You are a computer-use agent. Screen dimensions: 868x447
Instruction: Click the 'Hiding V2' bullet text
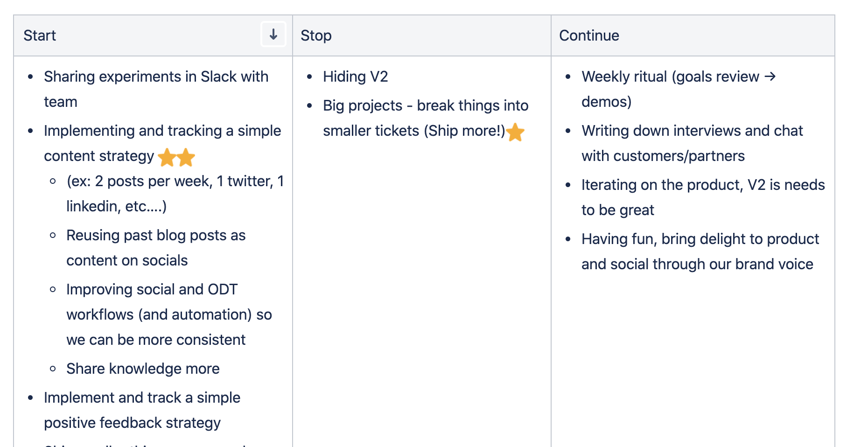point(355,77)
